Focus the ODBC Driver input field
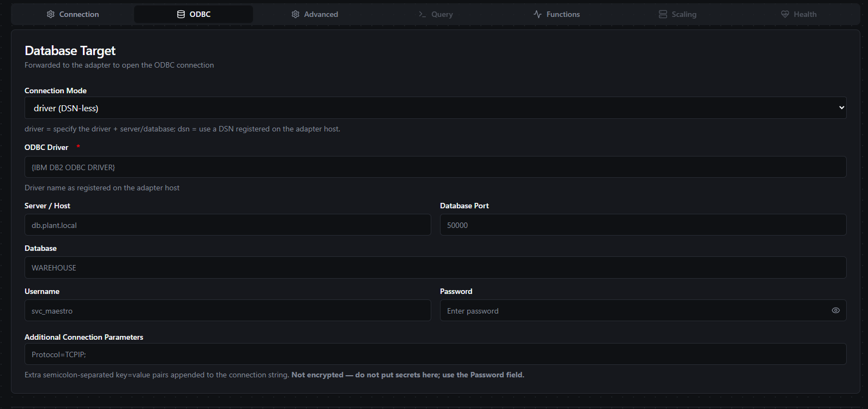Screen dimensions: 868x409 (435, 167)
